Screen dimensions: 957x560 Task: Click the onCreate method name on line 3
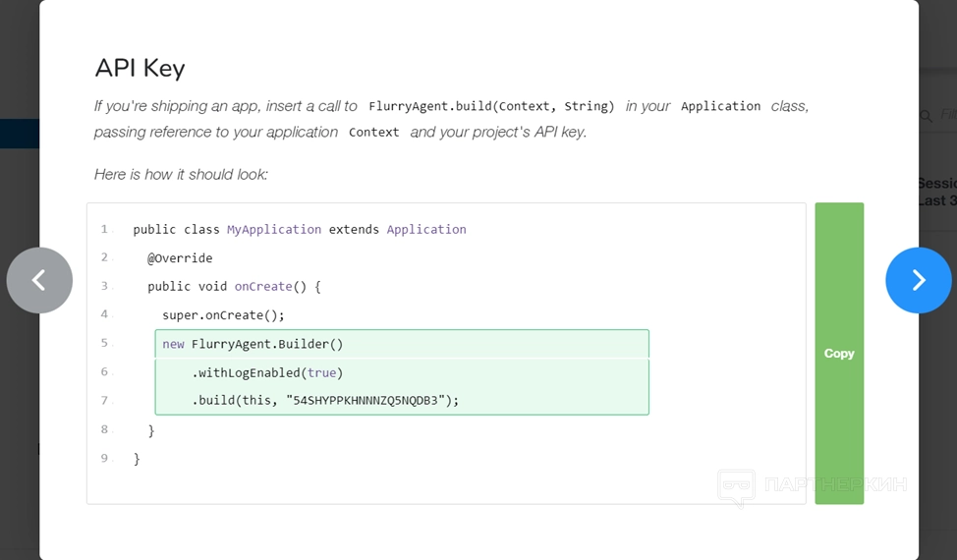coord(262,286)
